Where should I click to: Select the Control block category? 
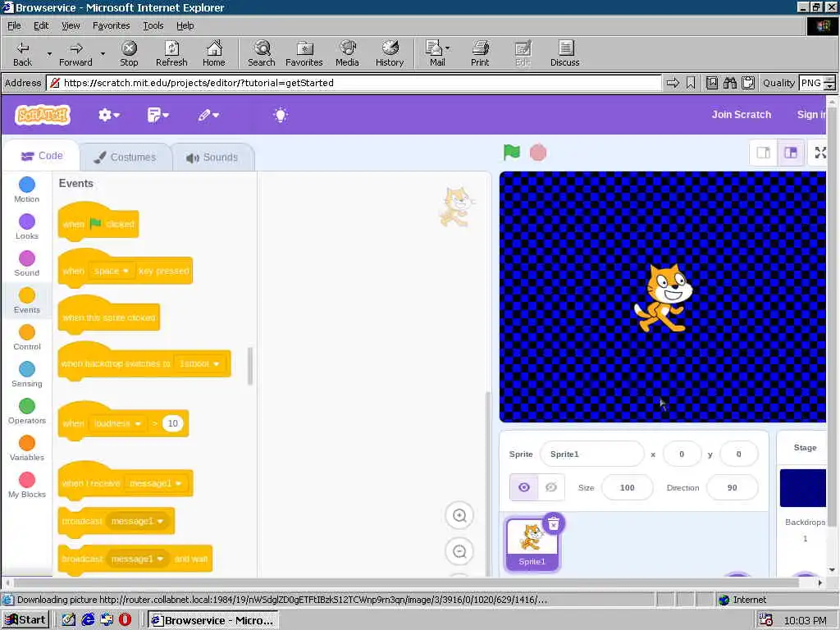coord(27,337)
